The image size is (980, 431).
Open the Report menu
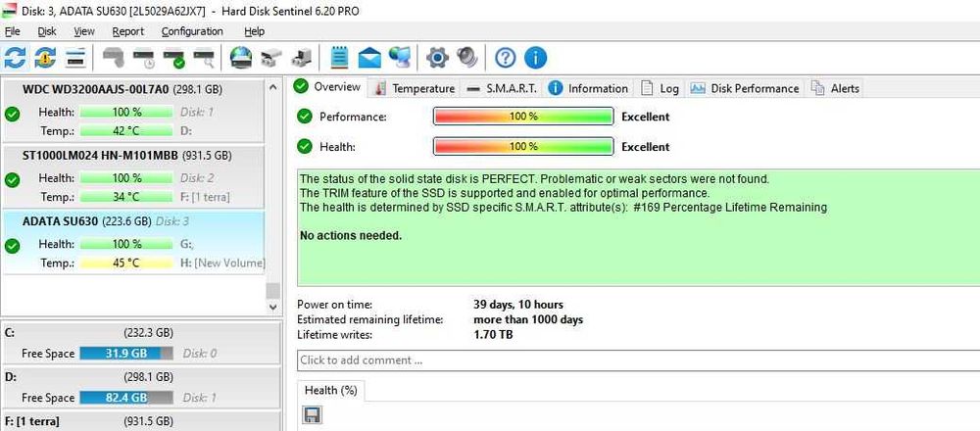[128, 31]
